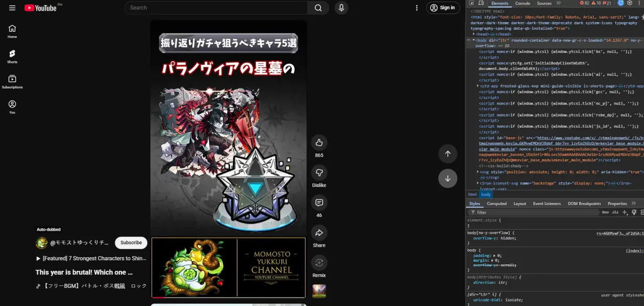Click the YouTube search input field
The width and height of the screenshot is (644, 306).
pyautogui.click(x=216, y=8)
